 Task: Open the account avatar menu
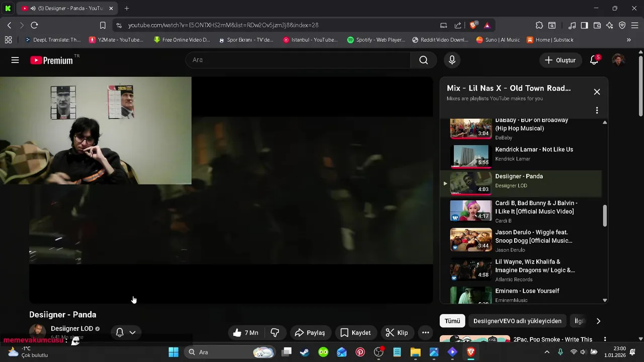(618, 60)
